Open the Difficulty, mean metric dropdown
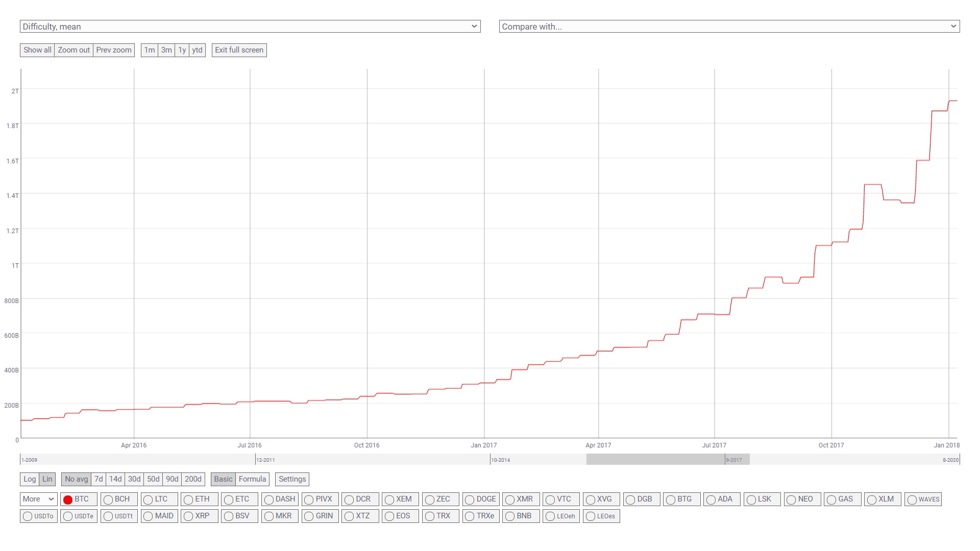 tap(250, 27)
